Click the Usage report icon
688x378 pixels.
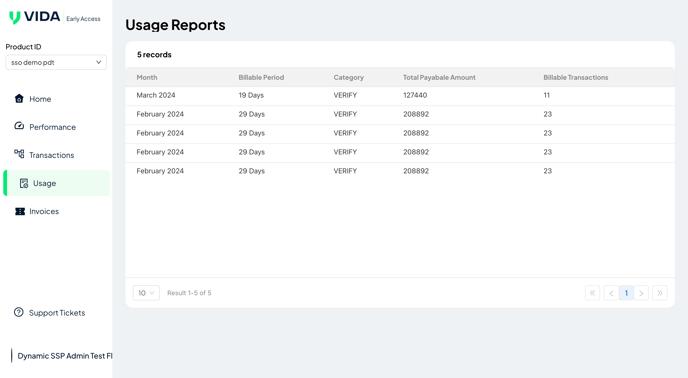[24, 183]
